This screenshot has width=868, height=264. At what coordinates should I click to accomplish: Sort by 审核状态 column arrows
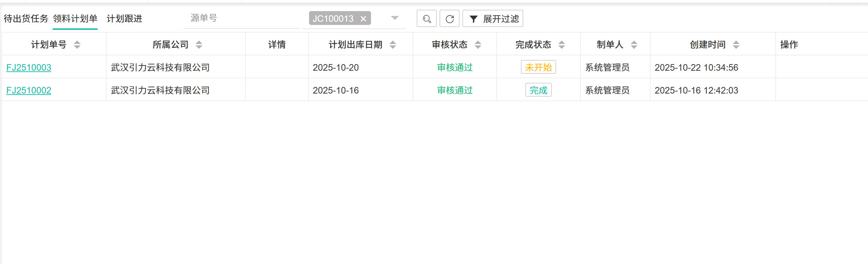point(478,45)
